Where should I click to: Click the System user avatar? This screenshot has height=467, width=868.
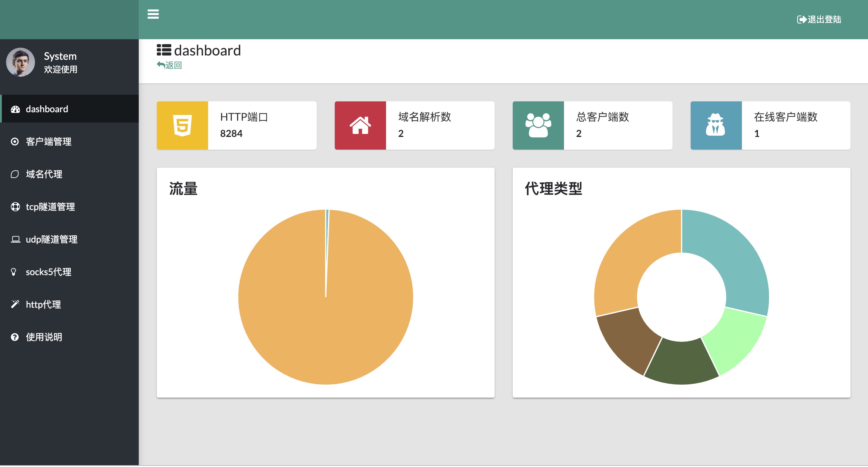pyautogui.click(x=21, y=62)
